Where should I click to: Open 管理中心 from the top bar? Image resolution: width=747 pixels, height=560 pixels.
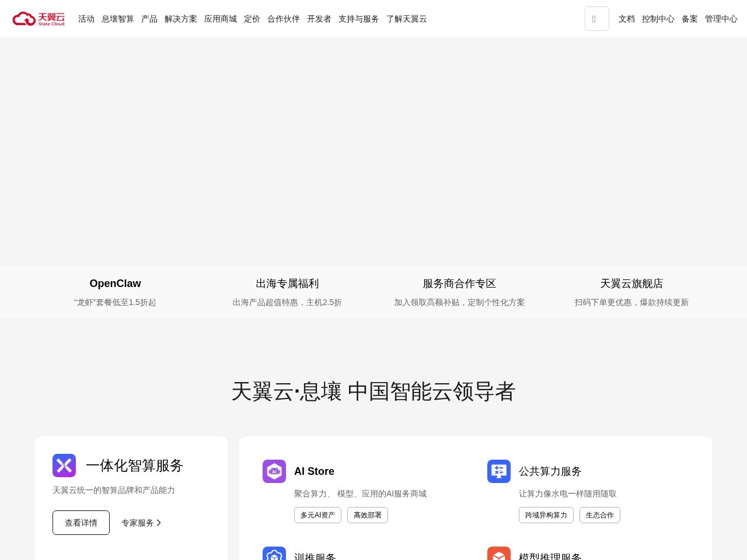[721, 19]
